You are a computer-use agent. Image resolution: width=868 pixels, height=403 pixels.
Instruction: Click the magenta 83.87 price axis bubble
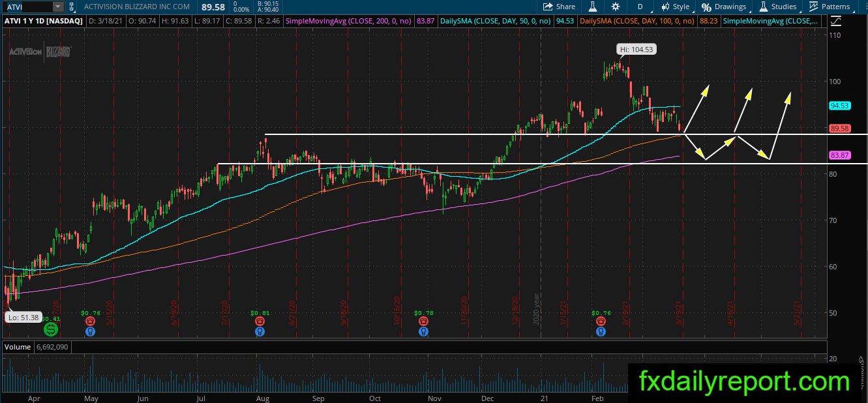(839, 155)
